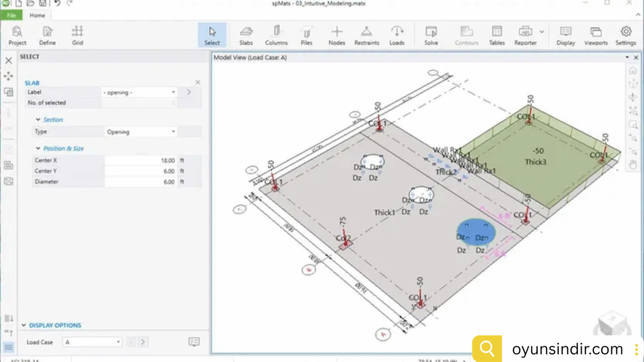Switch to the Home ribbon tab
Screen dimensions: 644x362
pos(37,15)
